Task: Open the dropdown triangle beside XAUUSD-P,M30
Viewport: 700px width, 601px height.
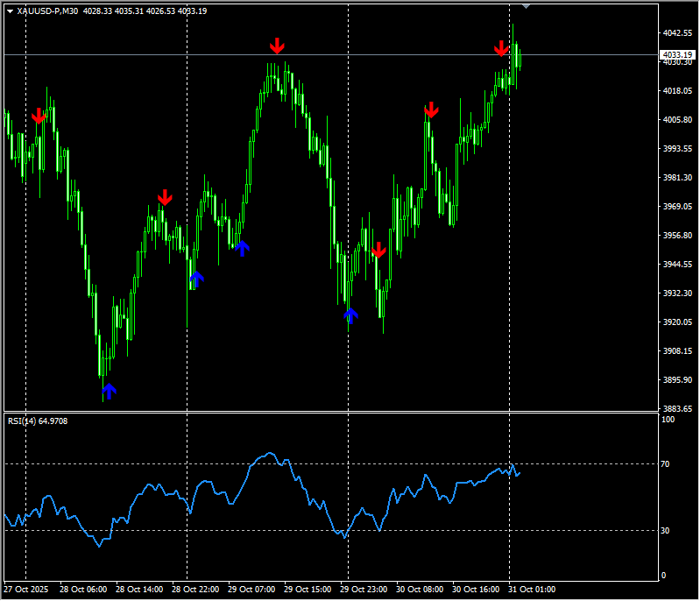Action: click(x=10, y=11)
